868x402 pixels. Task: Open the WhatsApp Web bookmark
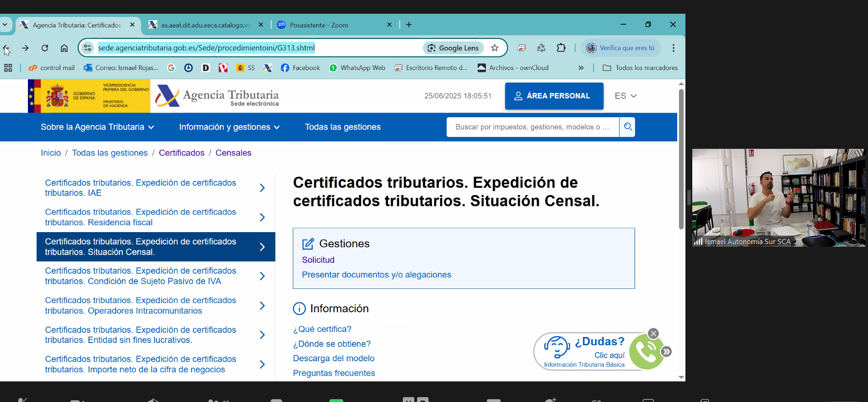pyautogui.click(x=357, y=68)
